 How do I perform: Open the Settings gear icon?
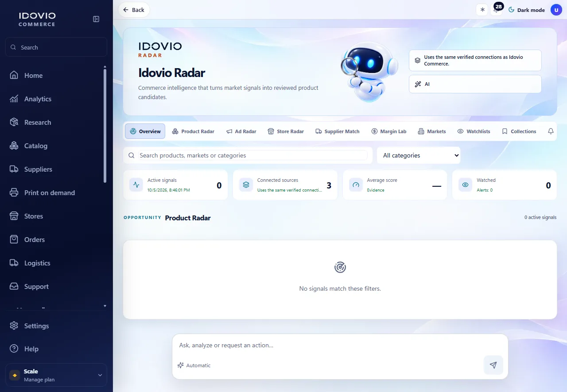click(14, 326)
